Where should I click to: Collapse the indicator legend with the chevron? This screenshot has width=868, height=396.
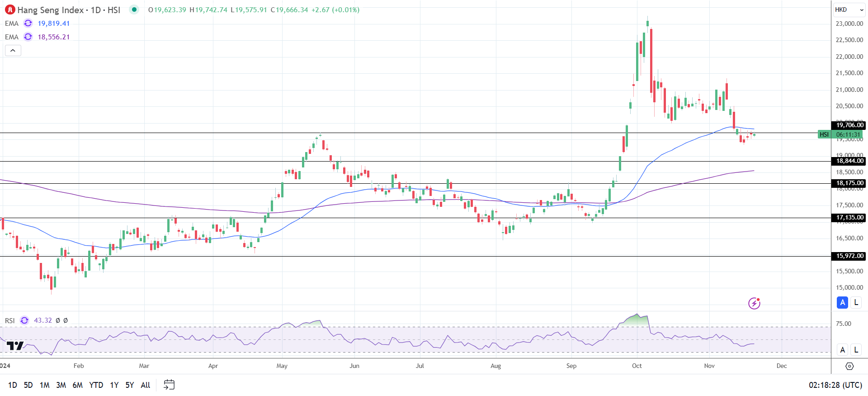pyautogui.click(x=13, y=50)
